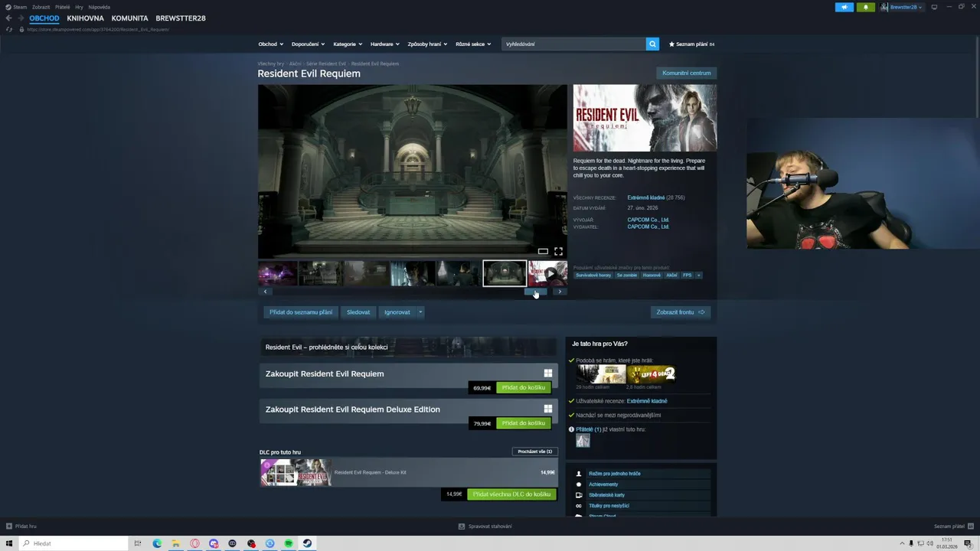Click the Spravovat stahování download icon
The height and width of the screenshot is (551, 980).
coord(462,527)
